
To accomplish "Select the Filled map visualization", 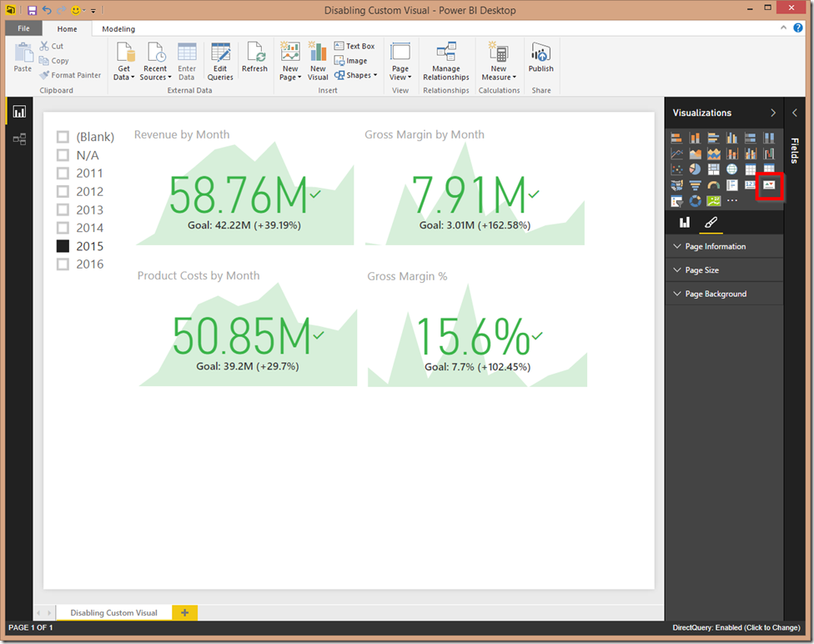I will point(676,185).
